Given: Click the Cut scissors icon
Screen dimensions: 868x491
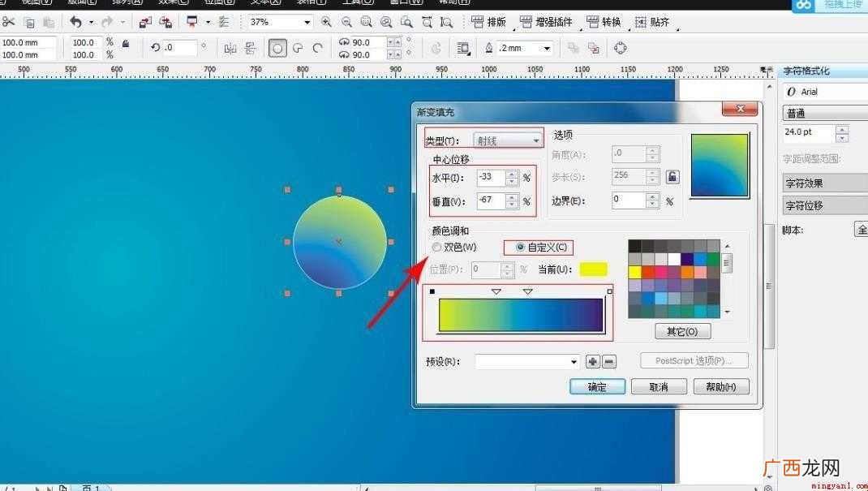Looking at the screenshot, I should point(8,22).
